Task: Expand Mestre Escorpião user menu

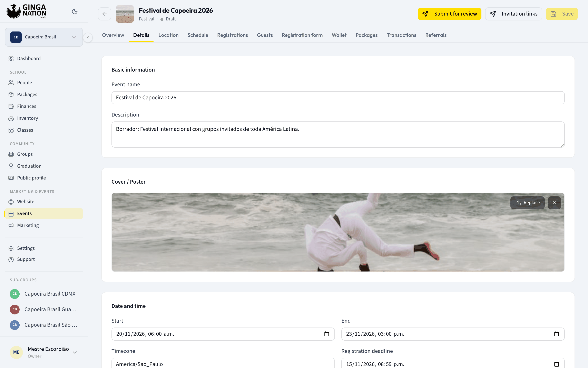Action: tap(44, 352)
